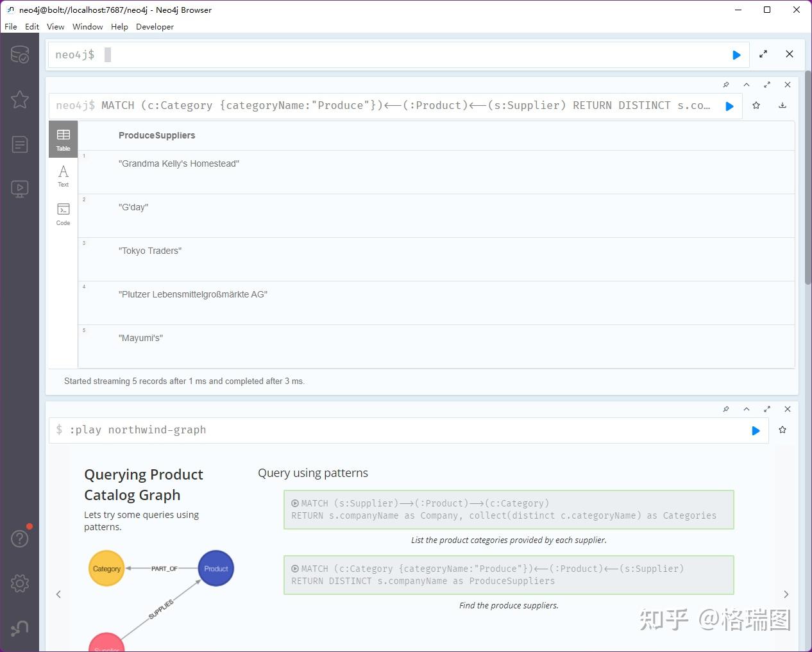Open the project files document icon
Screen dimensions: 812x652
[20, 144]
